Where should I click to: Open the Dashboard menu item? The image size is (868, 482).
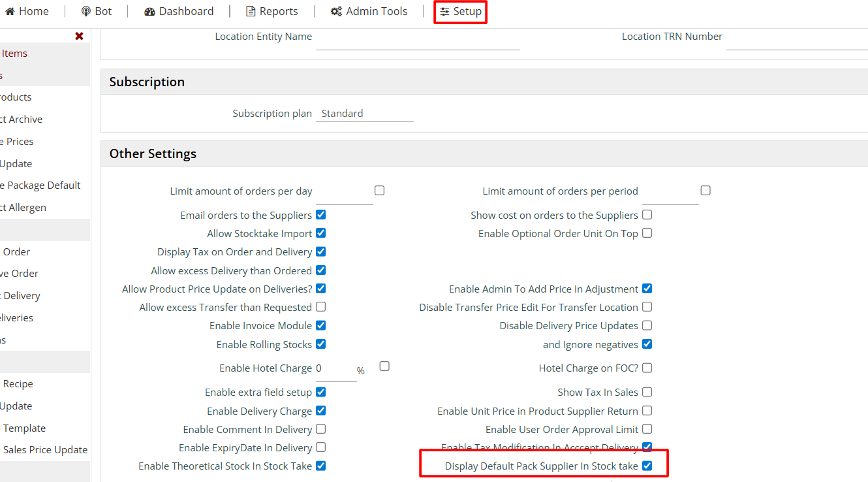click(x=186, y=11)
